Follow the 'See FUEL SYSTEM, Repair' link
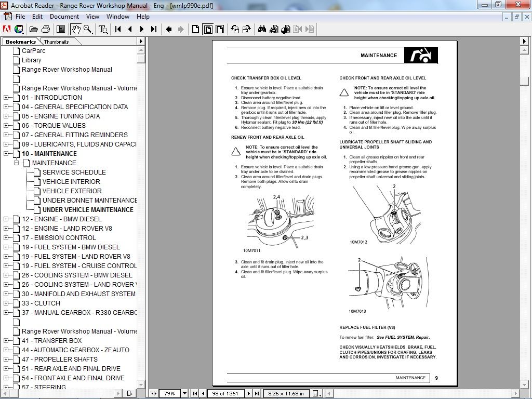Screen dimensions: 532x399 pos(403,337)
